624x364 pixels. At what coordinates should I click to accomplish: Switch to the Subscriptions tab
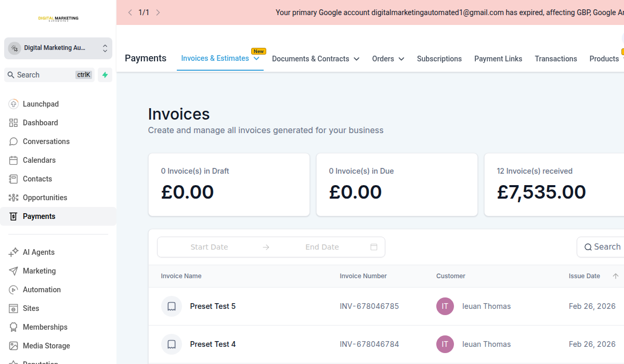click(439, 59)
